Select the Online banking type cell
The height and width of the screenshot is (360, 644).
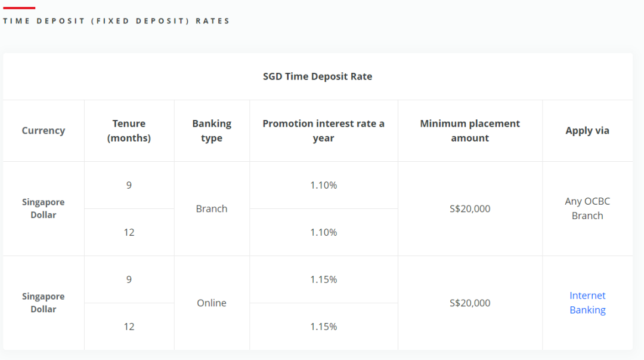point(212,303)
